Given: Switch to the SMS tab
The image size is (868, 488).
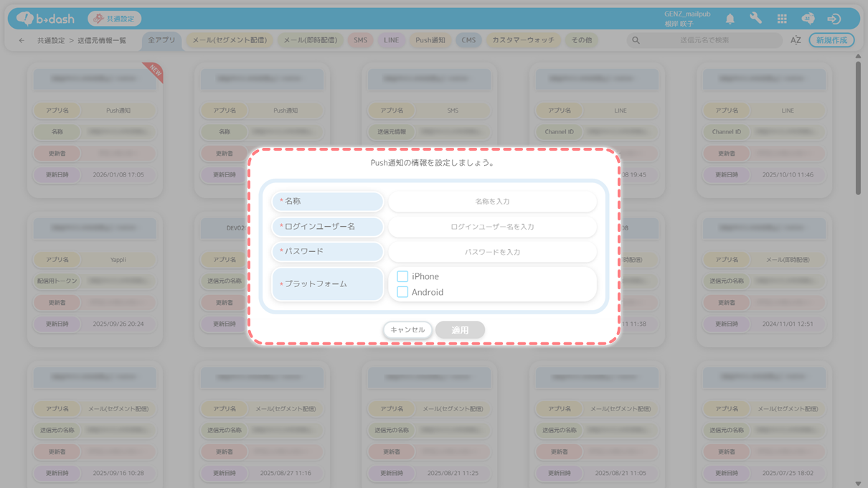Looking at the screenshot, I should (360, 40).
